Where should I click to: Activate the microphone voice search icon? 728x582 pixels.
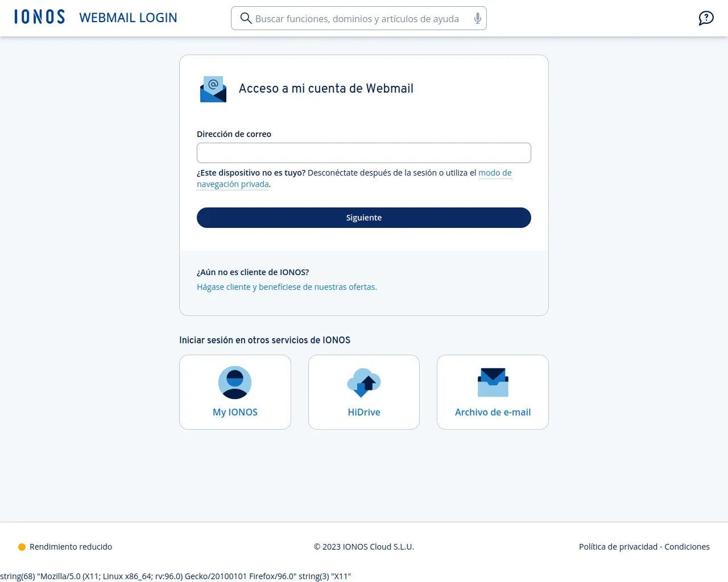pos(477,18)
